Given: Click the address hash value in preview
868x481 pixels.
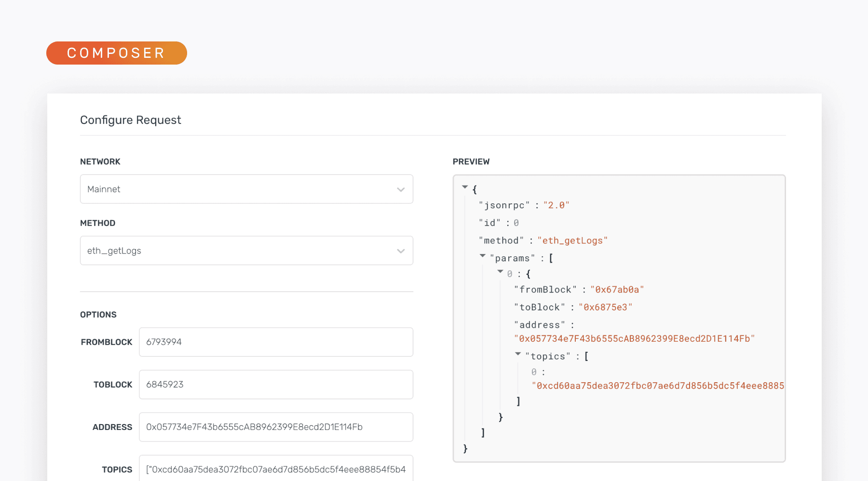Looking at the screenshot, I should [634, 339].
